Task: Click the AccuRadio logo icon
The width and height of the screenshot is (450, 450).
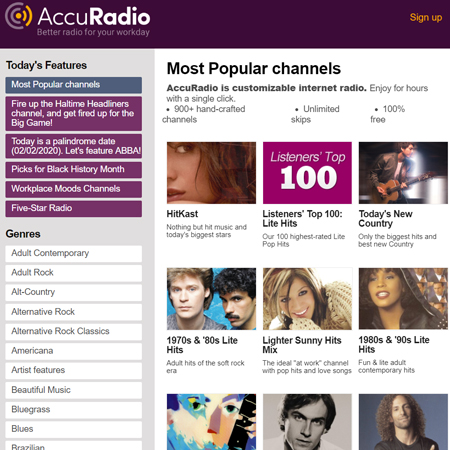Action: point(19,16)
